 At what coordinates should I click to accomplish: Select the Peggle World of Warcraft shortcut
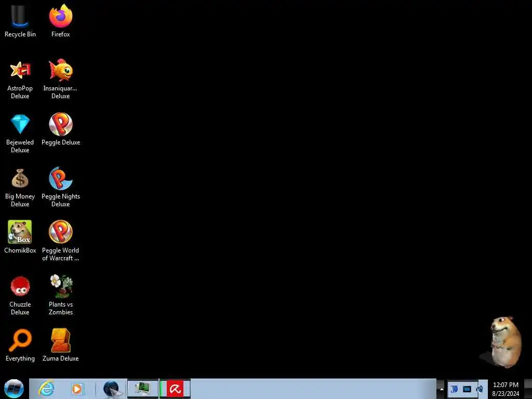(x=60, y=241)
